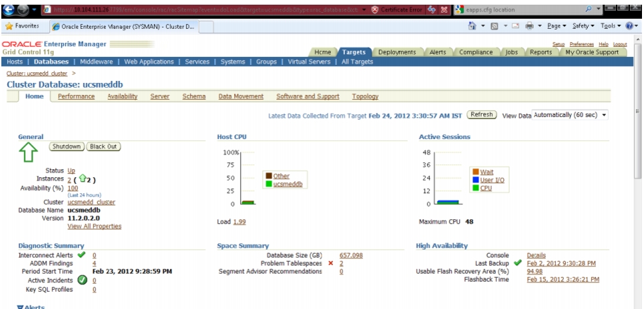Viewport: 644px width, 309px height.
Task: Click the Read mail icon
Action: tap(516, 26)
